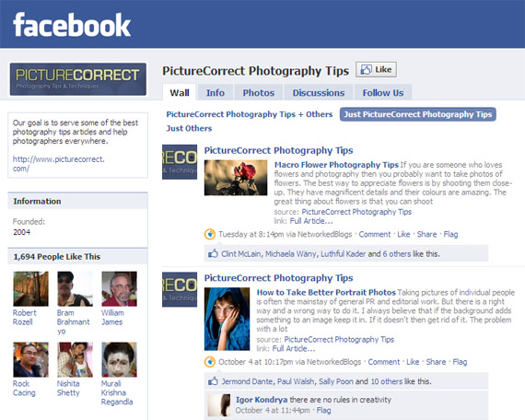Open poster name on Portrait Photos post
The image size is (525, 420).
[278, 278]
